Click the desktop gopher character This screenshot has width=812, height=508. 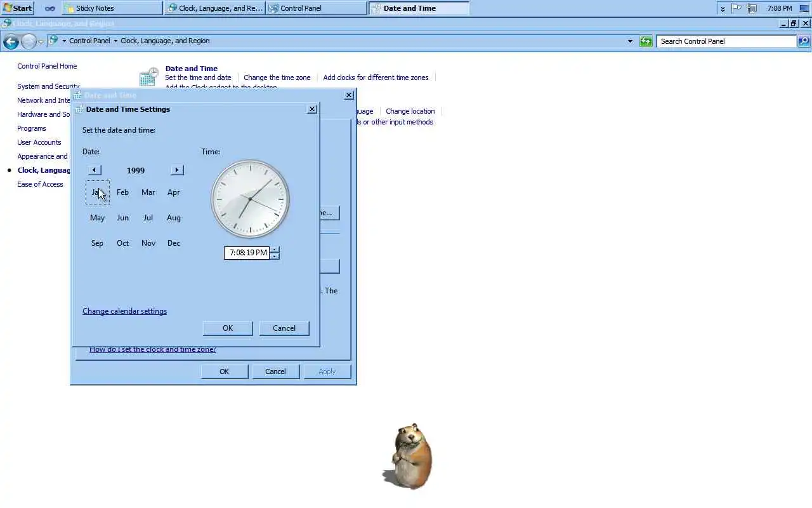(409, 456)
